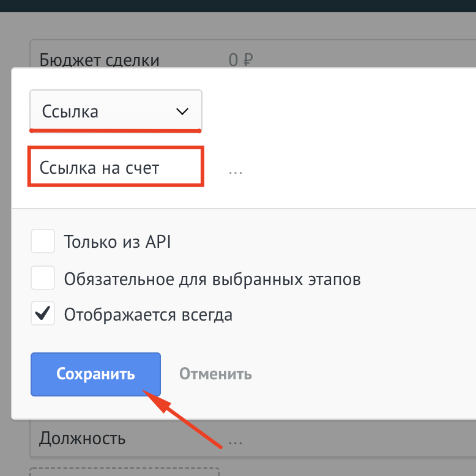This screenshot has height=476, width=476.
Task: Select the "Бюджет сделки" field label
Action: pos(100,60)
